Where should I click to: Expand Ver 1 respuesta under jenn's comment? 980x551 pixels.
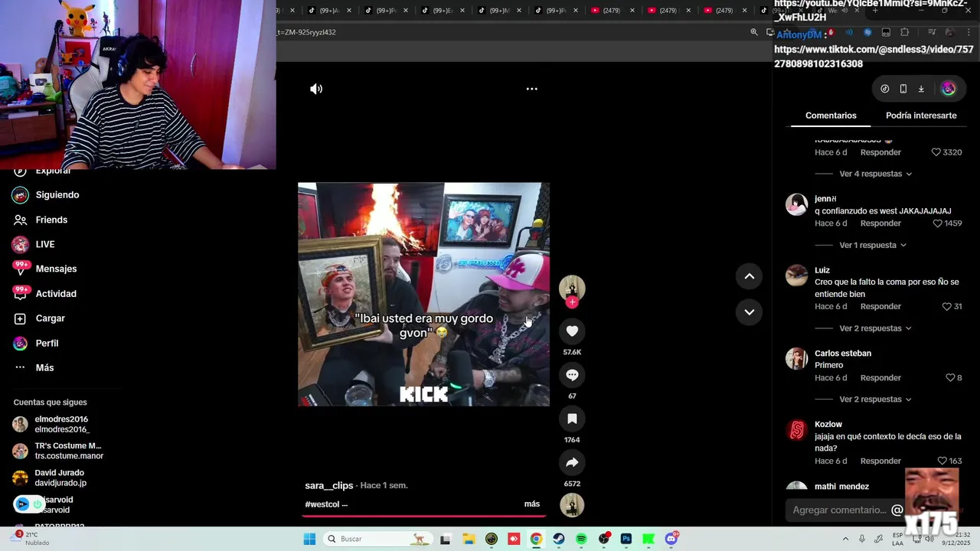[x=873, y=245]
